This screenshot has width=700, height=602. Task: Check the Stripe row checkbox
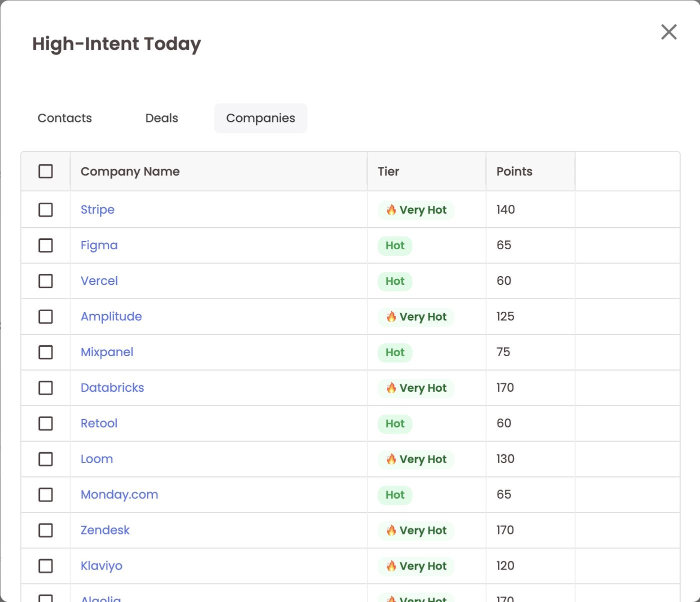(45, 209)
